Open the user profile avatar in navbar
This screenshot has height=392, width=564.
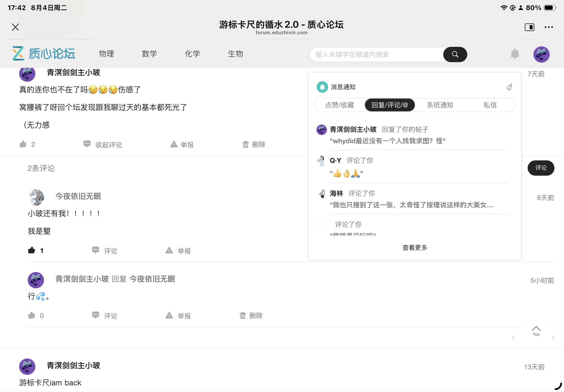541,54
